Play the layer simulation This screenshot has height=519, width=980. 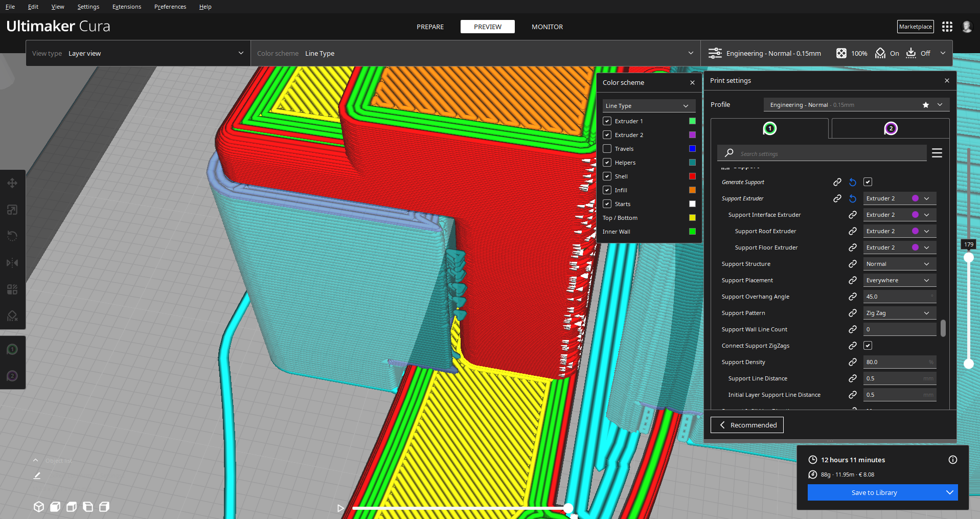click(340, 508)
